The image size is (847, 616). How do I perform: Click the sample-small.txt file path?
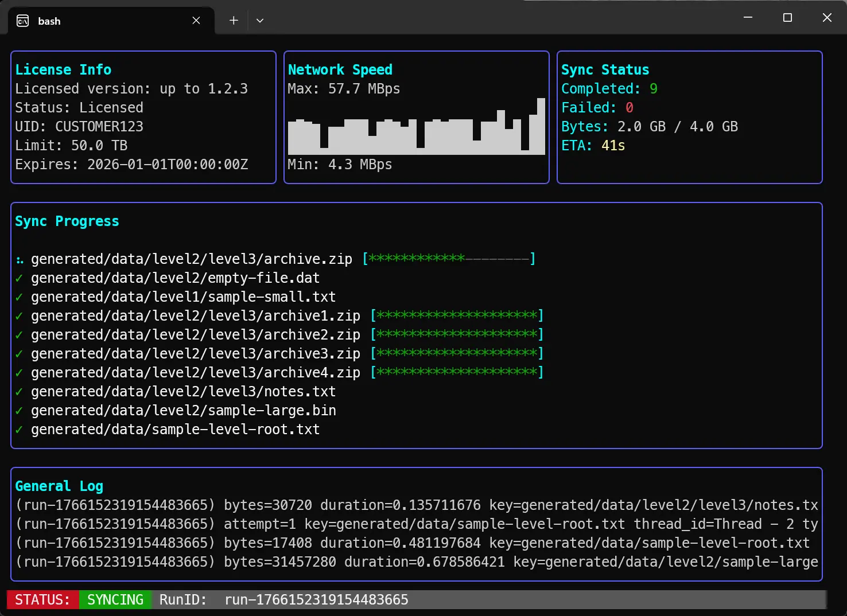184,297
